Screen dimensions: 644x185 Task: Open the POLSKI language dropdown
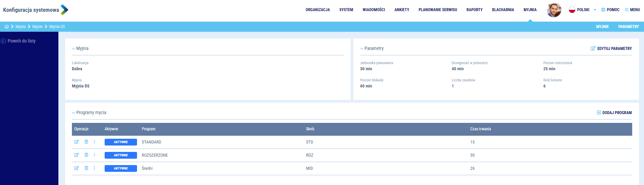[x=583, y=10]
